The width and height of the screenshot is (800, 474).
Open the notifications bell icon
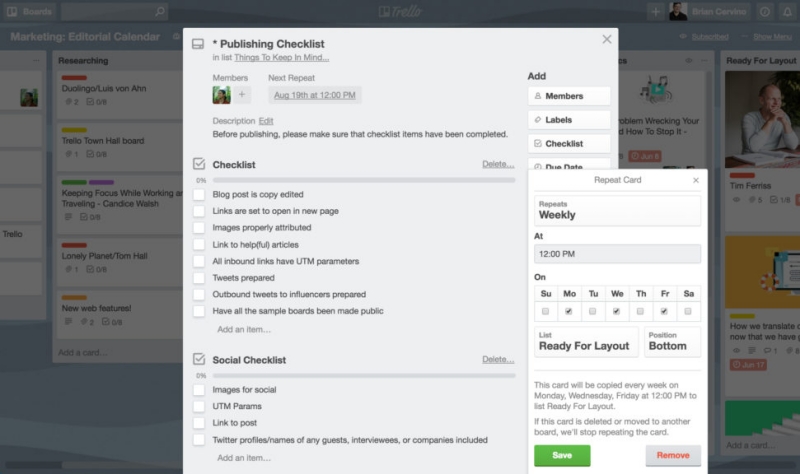788,11
